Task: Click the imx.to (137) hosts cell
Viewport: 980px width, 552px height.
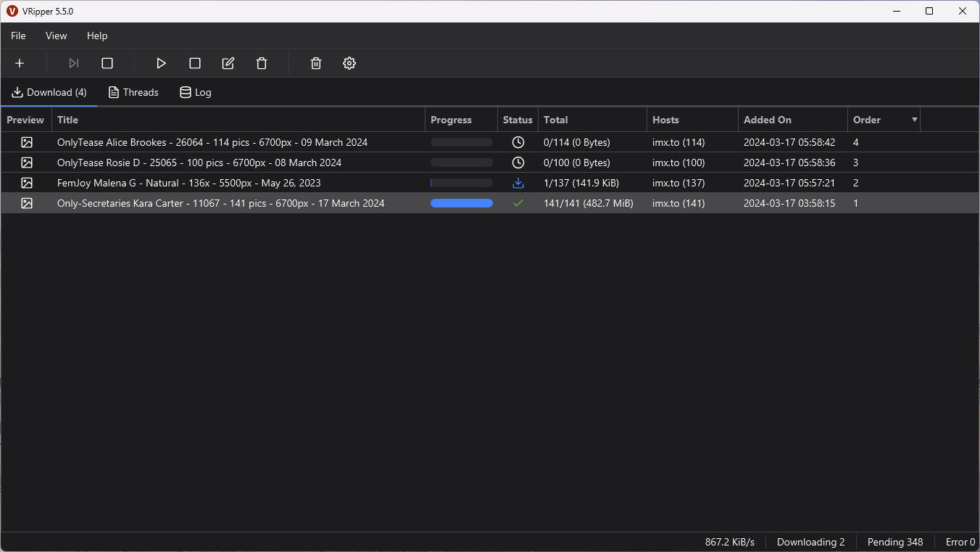Action: pyautogui.click(x=678, y=183)
